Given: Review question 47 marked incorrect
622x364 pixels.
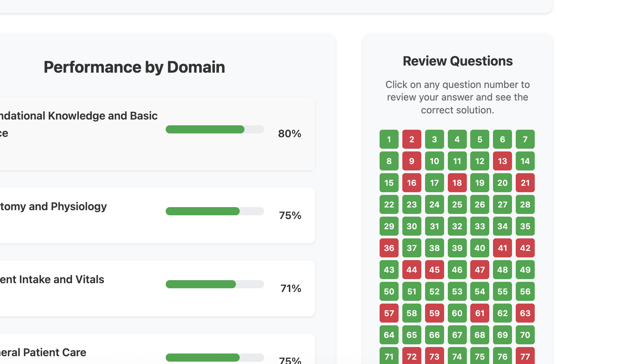Looking at the screenshot, I should click(479, 270).
